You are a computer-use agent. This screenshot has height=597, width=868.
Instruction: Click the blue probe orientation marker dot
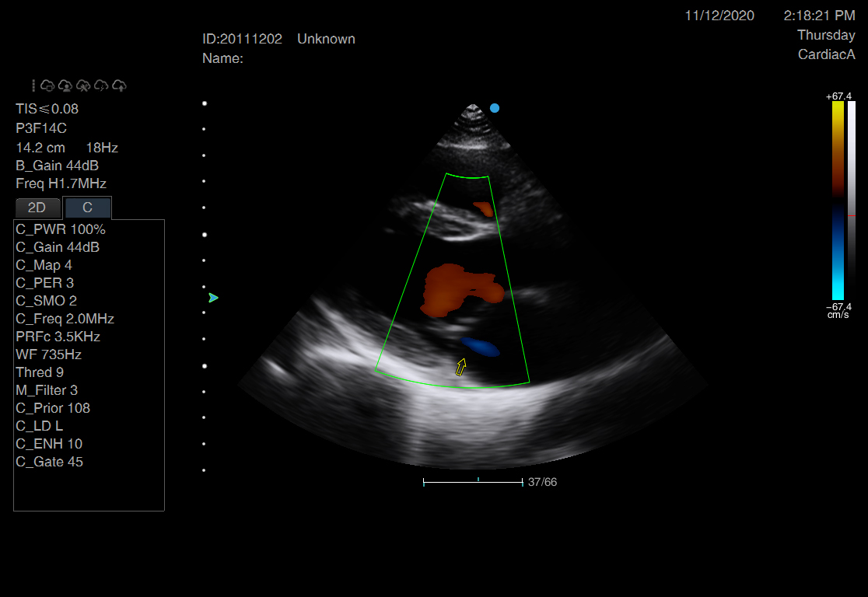(x=494, y=108)
